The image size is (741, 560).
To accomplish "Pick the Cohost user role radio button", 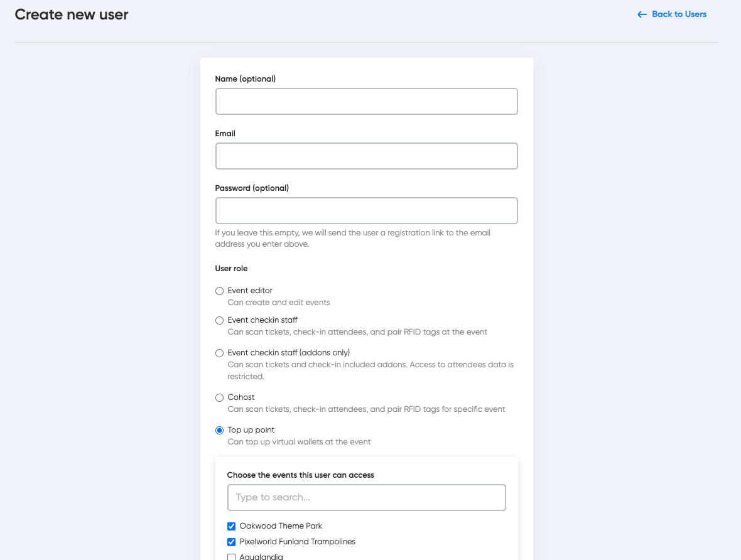I will pyautogui.click(x=219, y=397).
